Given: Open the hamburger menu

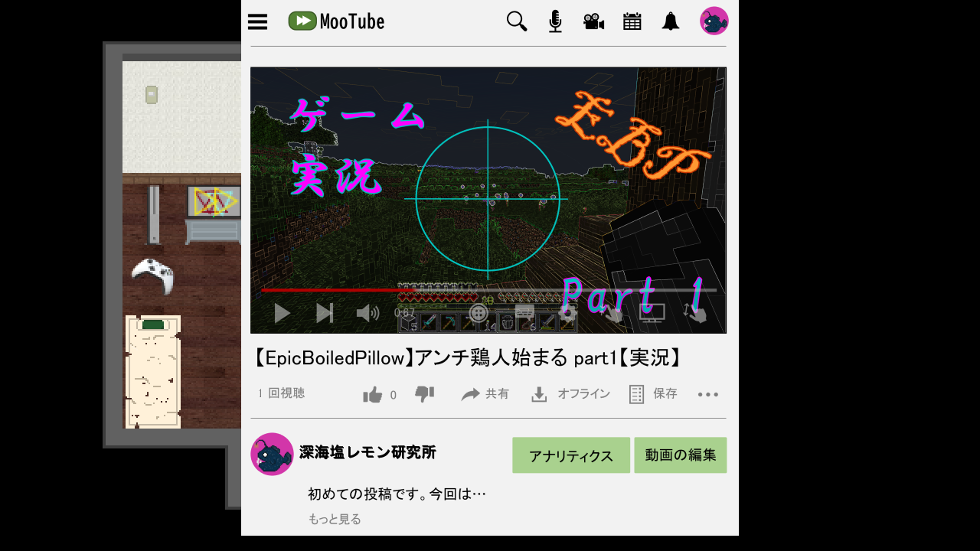Looking at the screenshot, I should [x=258, y=21].
